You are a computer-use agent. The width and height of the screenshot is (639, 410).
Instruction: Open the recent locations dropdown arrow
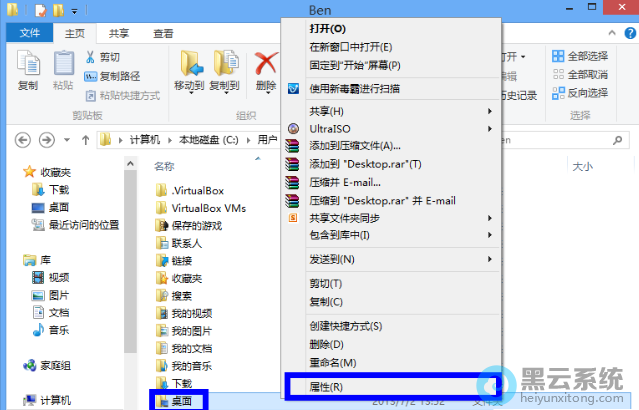67,140
